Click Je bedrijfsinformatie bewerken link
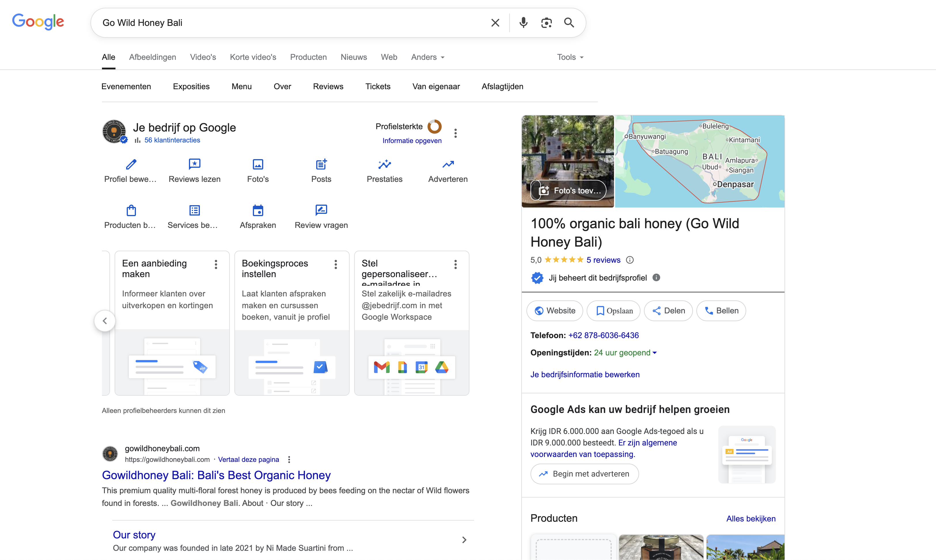The image size is (936, 560). pos(585,374)
